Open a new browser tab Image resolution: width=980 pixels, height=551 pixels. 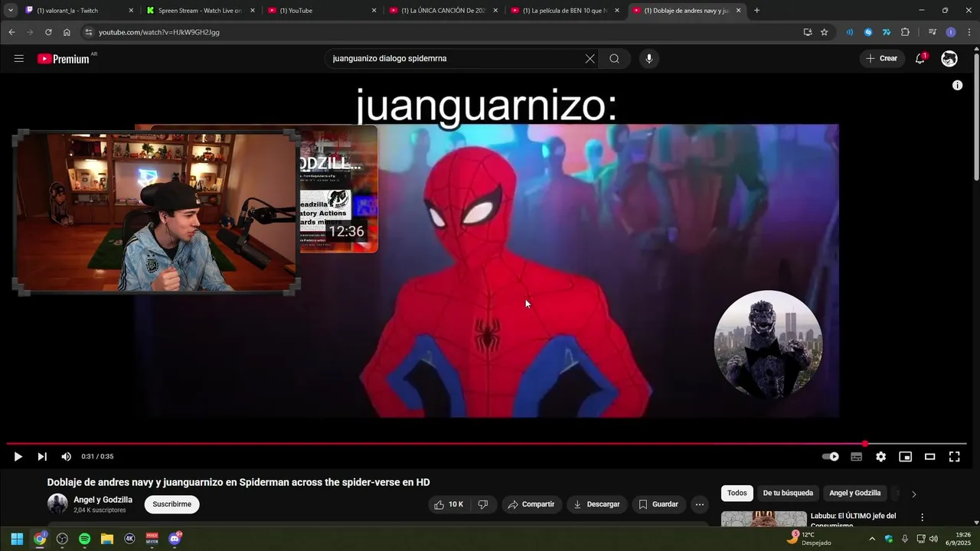click(756, 11)
